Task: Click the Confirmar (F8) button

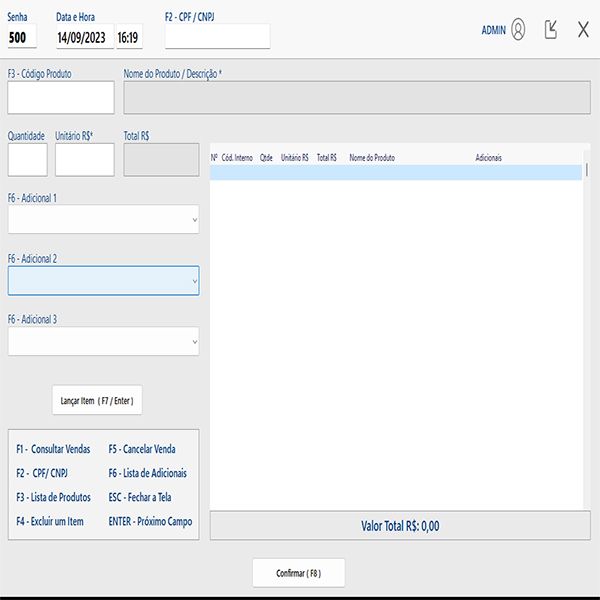Action: point(299,573)
